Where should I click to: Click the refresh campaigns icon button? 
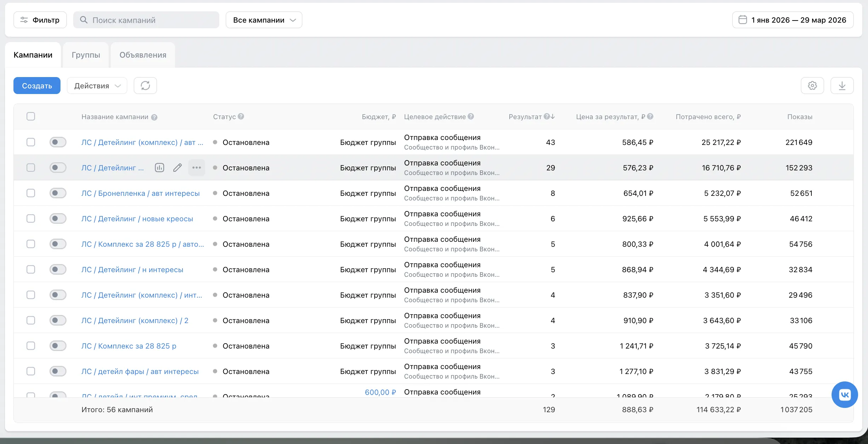pos(145,86)
